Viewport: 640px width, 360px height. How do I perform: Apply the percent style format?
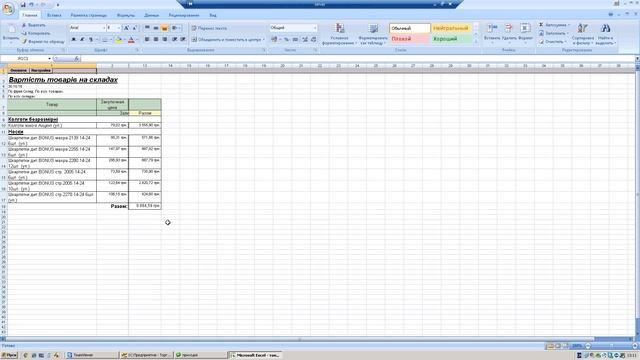coord(287,40)
